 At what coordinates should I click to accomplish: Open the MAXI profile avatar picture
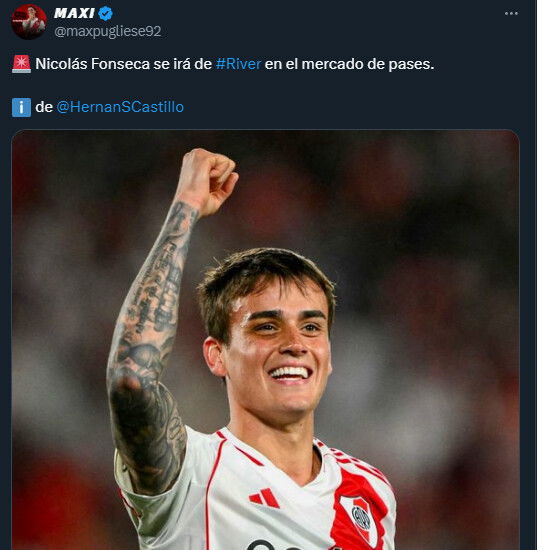click(29, 21)
